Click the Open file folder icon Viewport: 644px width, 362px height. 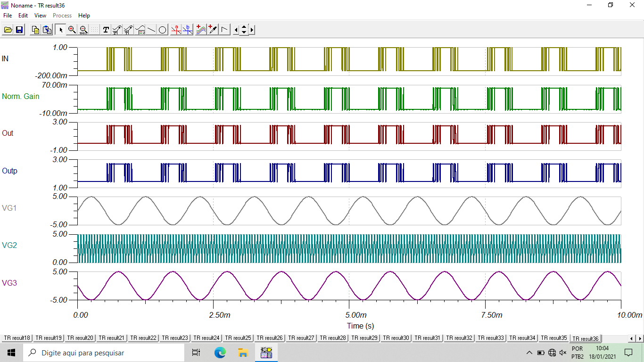[8, 30]
